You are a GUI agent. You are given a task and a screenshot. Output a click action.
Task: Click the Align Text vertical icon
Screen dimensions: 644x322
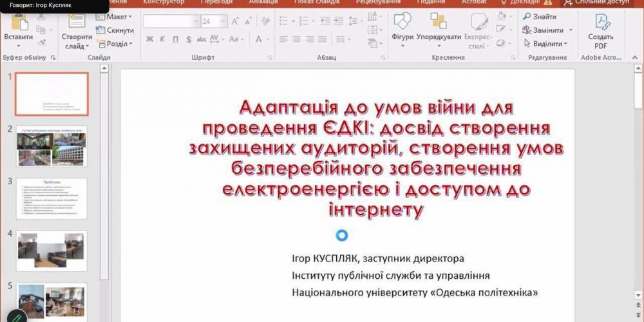click(x=372, y=30)
